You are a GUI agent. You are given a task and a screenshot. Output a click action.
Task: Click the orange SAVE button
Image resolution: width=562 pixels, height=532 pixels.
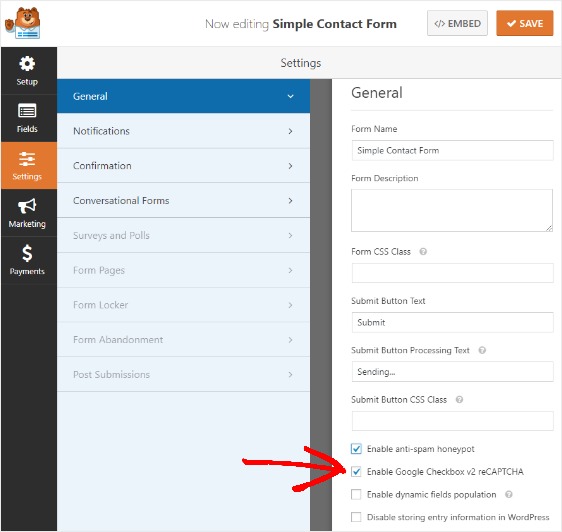point(525,23)
